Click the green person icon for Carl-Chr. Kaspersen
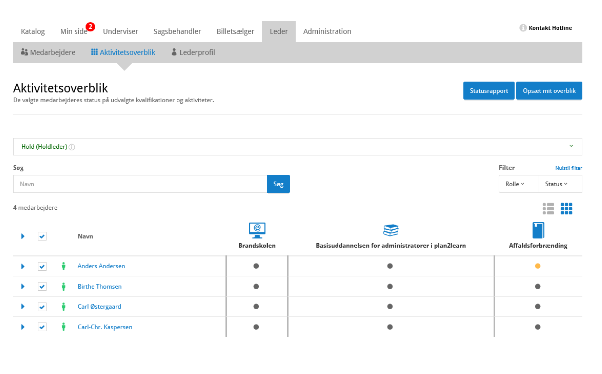This screenshot has height=374, width=602. point(64,327)
